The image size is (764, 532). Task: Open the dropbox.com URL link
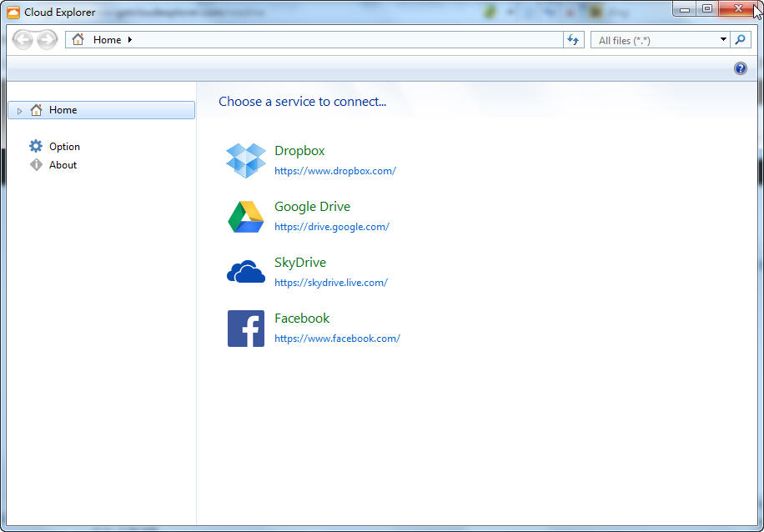coord(334,171)
